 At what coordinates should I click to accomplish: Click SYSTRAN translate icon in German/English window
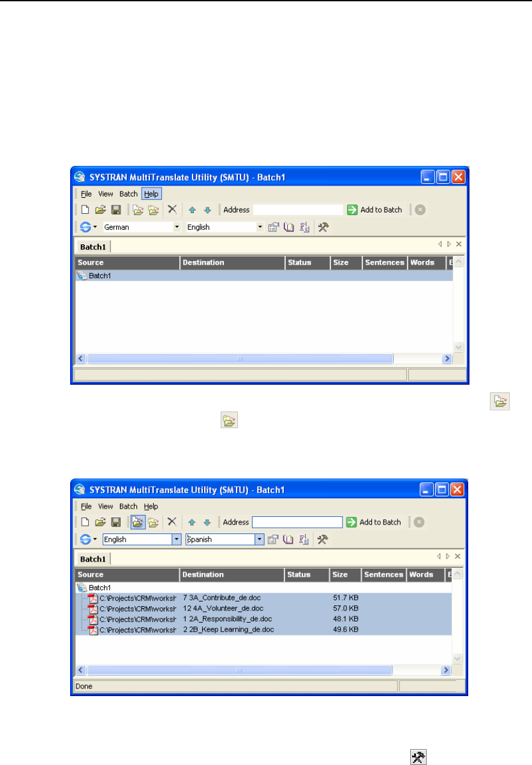pos(85,227)
